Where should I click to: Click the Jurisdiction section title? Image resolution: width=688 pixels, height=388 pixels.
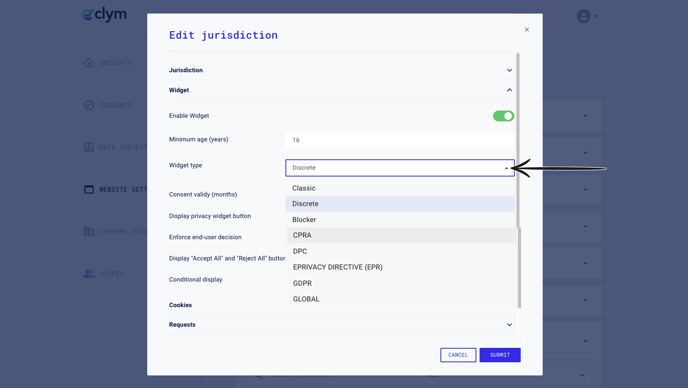pyautogui.click(x=186, y=70)
